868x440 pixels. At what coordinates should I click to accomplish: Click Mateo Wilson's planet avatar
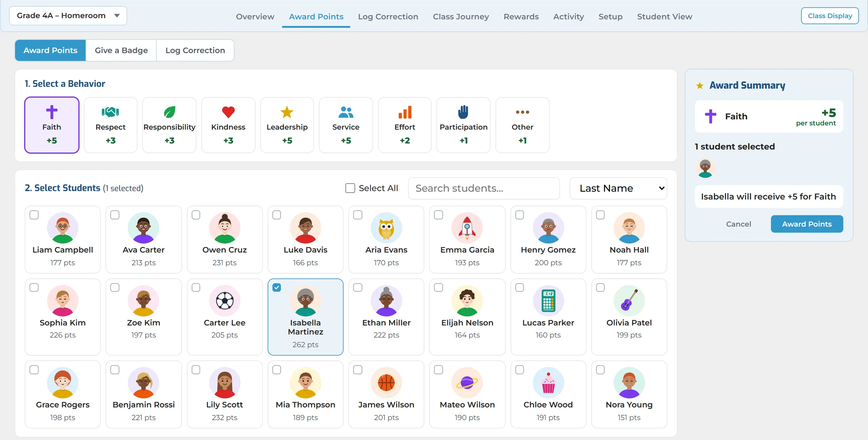[467, 383]
